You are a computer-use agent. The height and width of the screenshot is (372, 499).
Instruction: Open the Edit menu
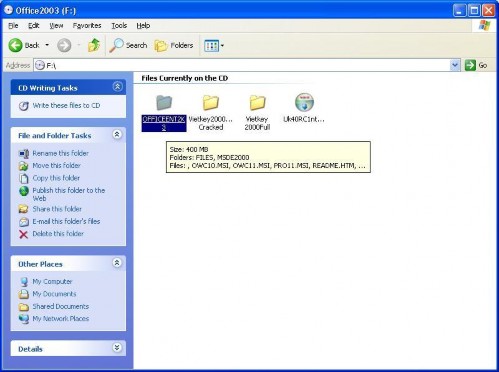[33, 26]
